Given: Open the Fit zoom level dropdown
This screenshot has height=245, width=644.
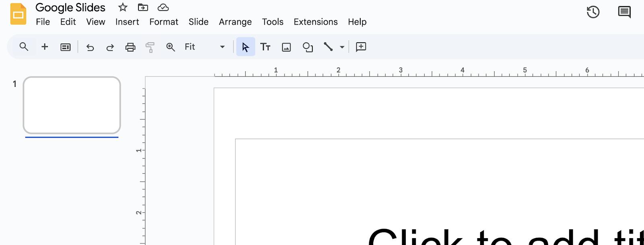Looking at the screenshot, I should point(205,47).
